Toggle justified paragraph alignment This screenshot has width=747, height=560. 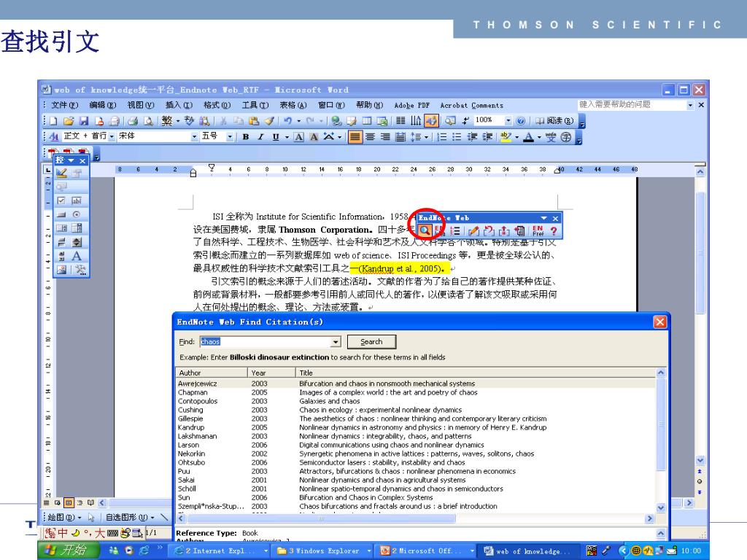click(355, 137)
